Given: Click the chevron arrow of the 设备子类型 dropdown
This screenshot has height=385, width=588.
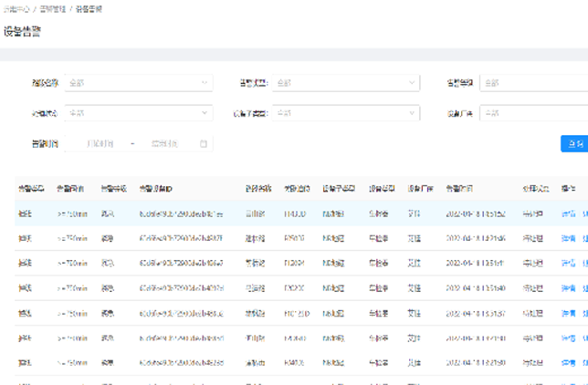Looking at the screenshot, I should click(411, 113).
